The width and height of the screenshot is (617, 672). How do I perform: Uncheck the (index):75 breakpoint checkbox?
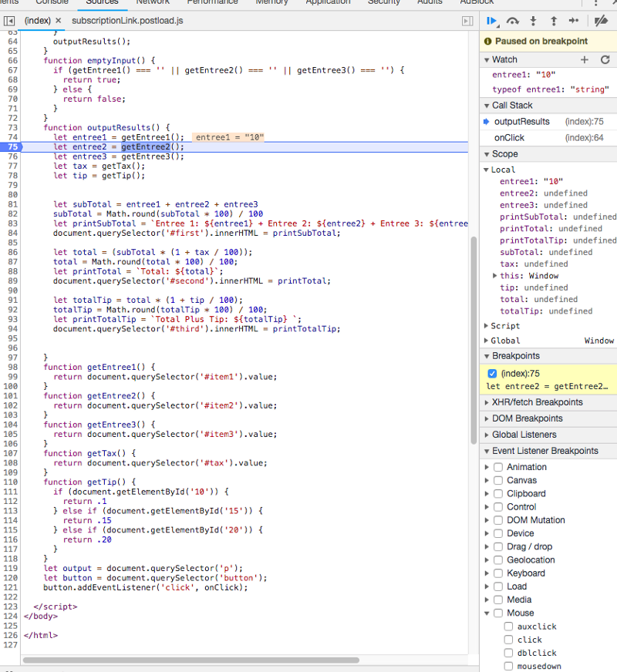(493, 374)
